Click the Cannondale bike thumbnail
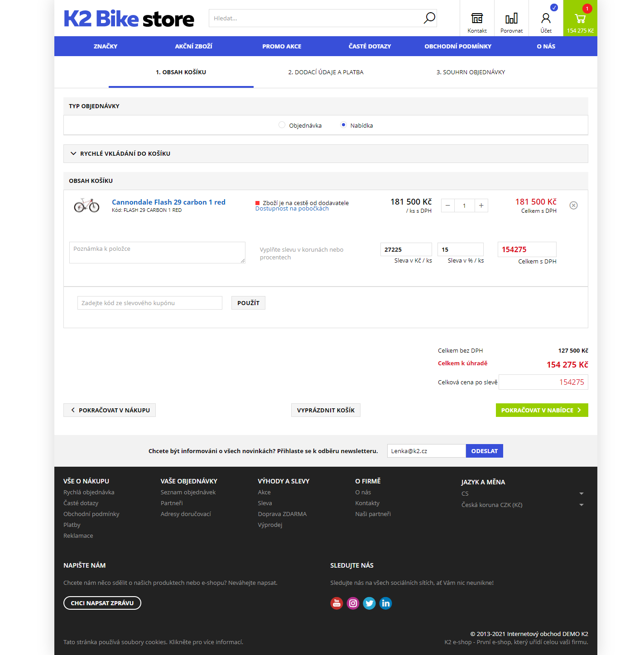 [87, 205]
